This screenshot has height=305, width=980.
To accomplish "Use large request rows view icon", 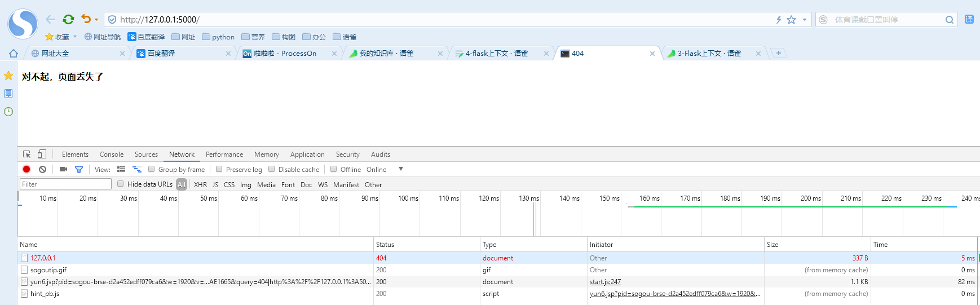I will (x=121, y=169).
